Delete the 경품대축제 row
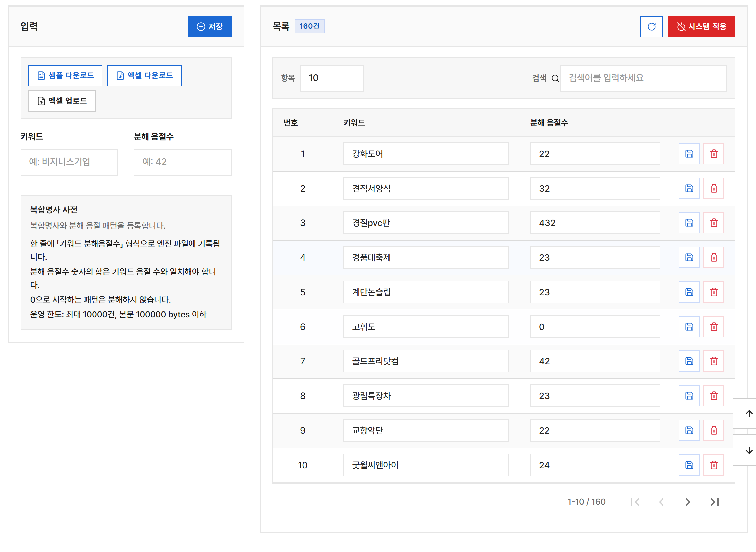This screenshot has width=756, height=552. (713, 258)
